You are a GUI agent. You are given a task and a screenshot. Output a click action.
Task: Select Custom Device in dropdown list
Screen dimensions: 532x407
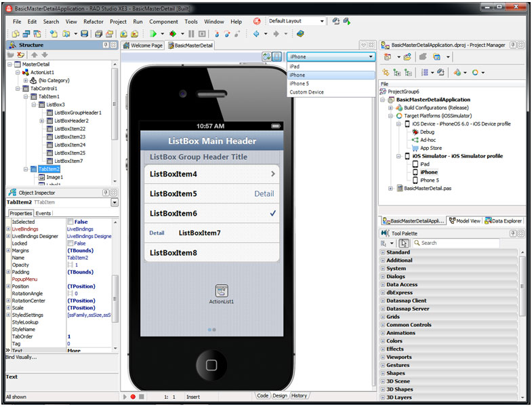tap(331, 92)
